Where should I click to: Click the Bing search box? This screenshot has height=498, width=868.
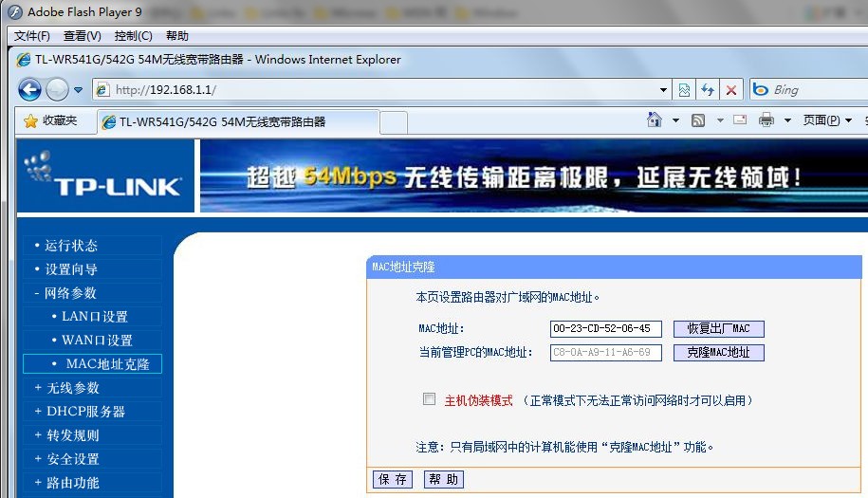click(x=809, y=89)
